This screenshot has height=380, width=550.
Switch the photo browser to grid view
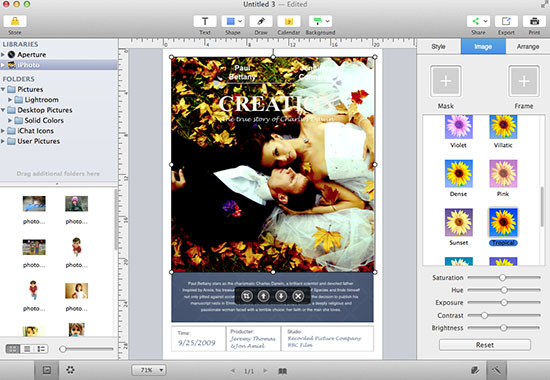pyautogui.click(x=13, y=349)
